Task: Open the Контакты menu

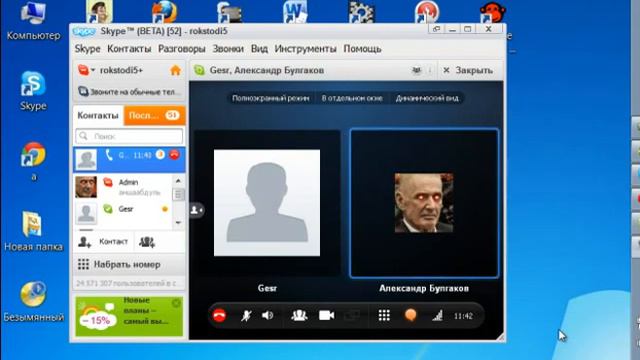Action: (x=129, y=49)
